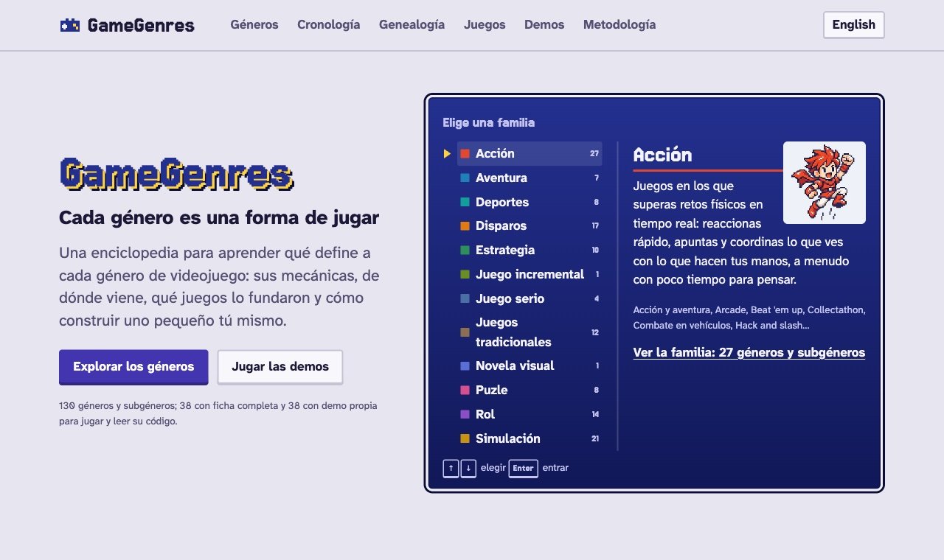Click Jugar las demos button

(x=280, y=366)
